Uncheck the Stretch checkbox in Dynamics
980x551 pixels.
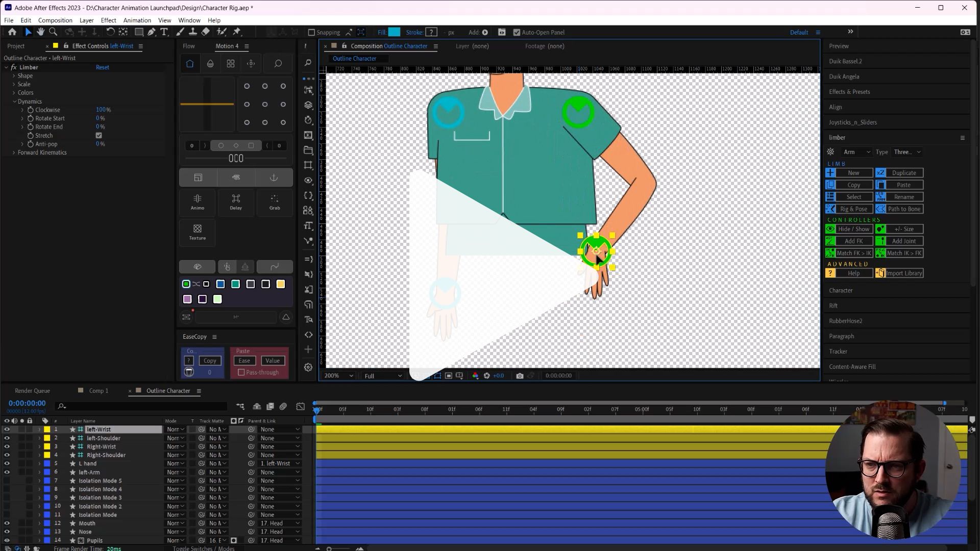(99, 136)
